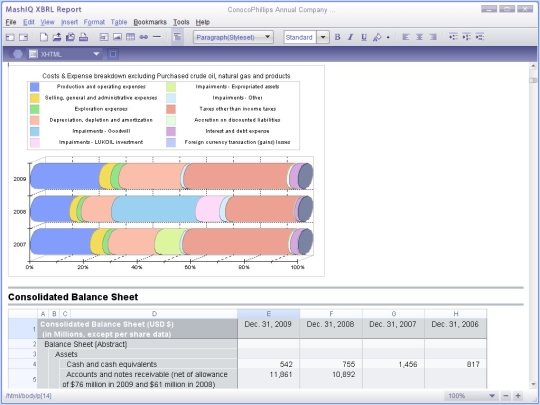Click the new document icon
The image size is (540, 405).
pyautogui.click(x=44, y=37)
